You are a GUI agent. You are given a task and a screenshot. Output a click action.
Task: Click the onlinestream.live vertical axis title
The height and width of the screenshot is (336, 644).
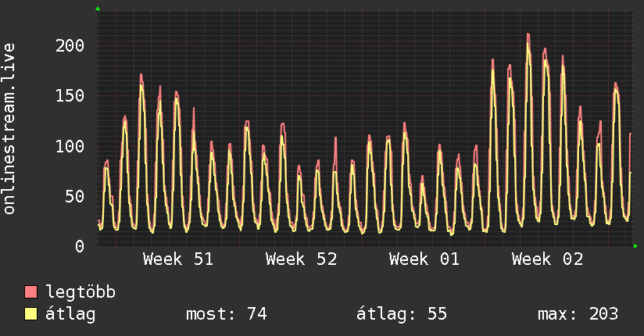click(x=9, y=129)
